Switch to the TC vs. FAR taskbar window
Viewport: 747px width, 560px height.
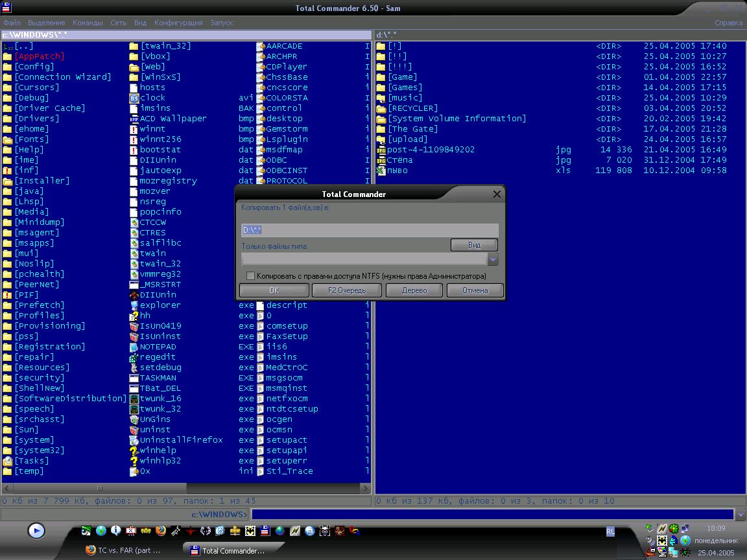[123, 550]
